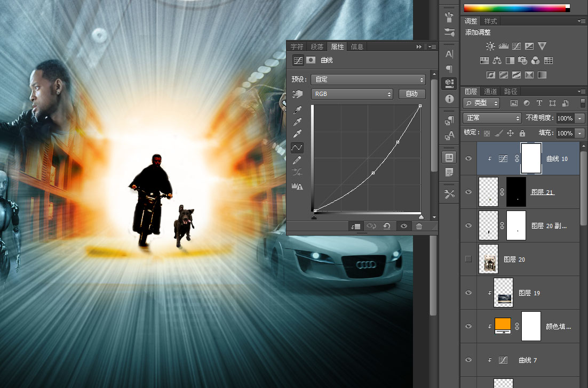Viewport: 588px width, 388px height.
Task: Select the white point eyedropper in Curves
Action: (297, 134)
